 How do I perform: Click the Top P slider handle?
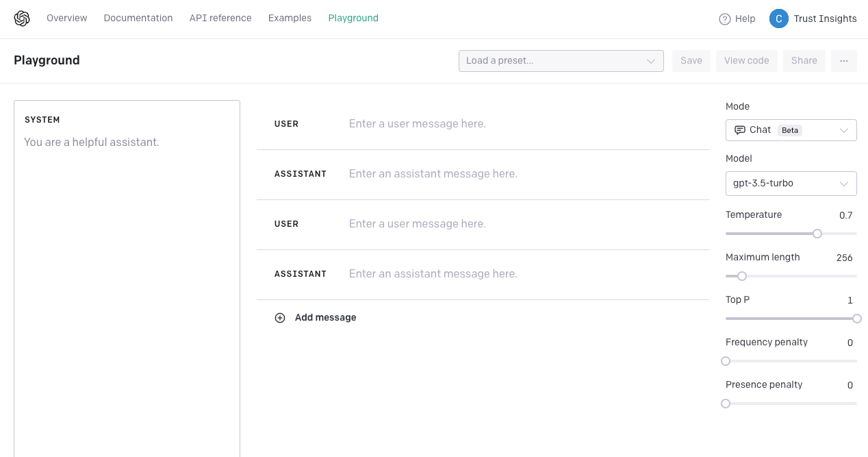click(857, 319)
